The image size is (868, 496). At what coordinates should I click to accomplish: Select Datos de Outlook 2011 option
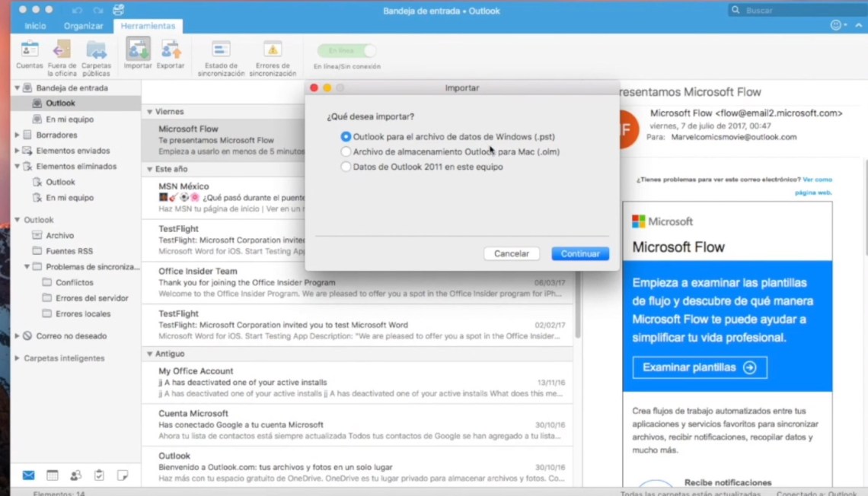click(346, 167)
